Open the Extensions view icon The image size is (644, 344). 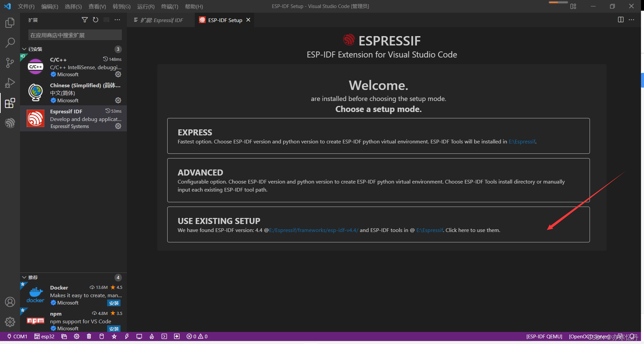point(10,103)
